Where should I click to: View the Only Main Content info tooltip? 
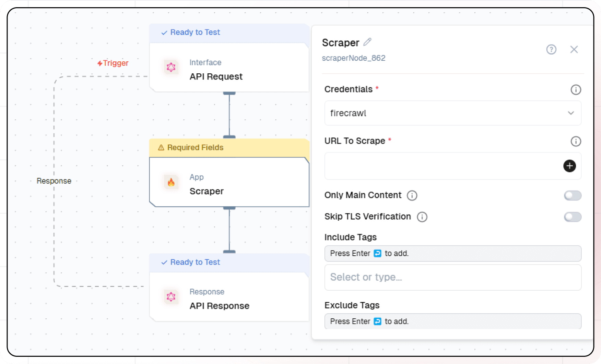[412, 195]
